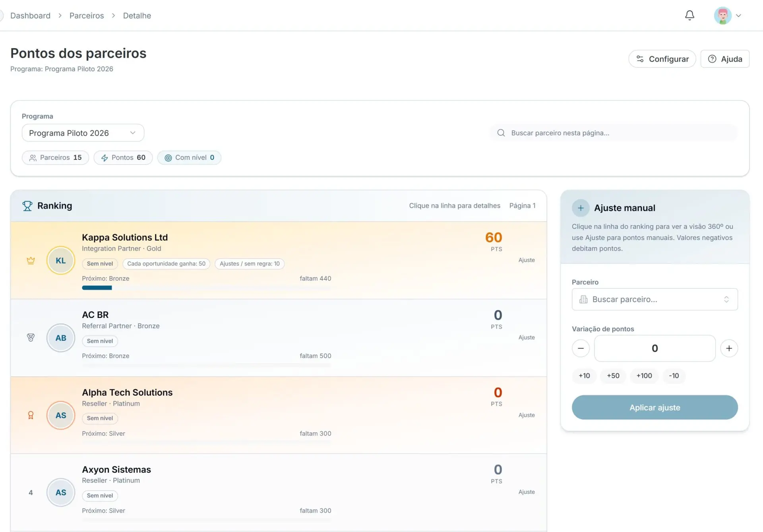Open the notifications bell
Screen dimensions: 763x532
coord(689,15)
